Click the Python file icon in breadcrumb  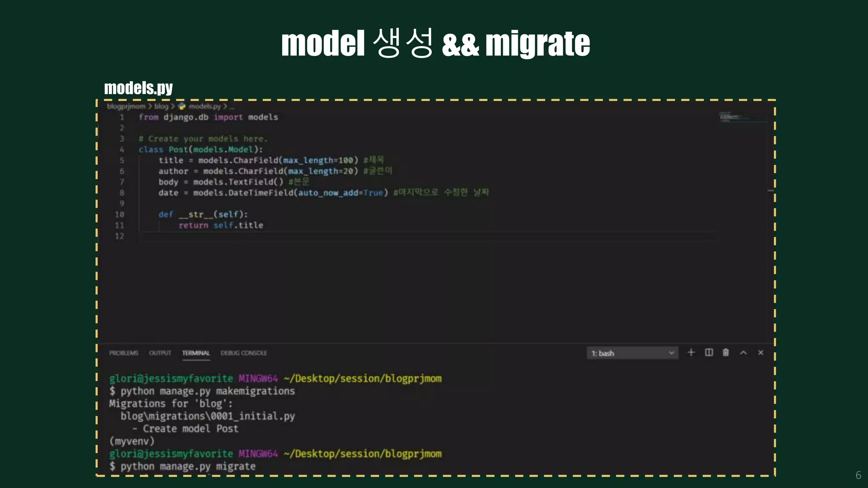tap(182, 106)
